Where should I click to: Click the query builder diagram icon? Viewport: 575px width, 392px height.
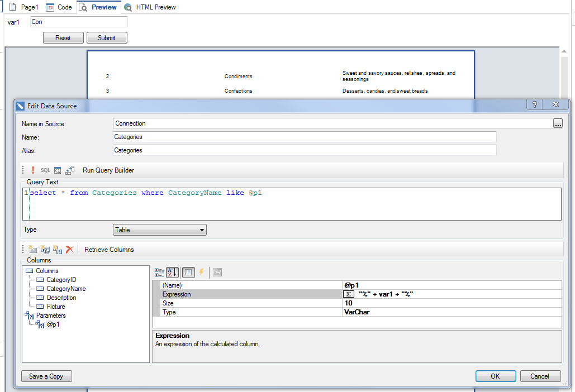70,170
